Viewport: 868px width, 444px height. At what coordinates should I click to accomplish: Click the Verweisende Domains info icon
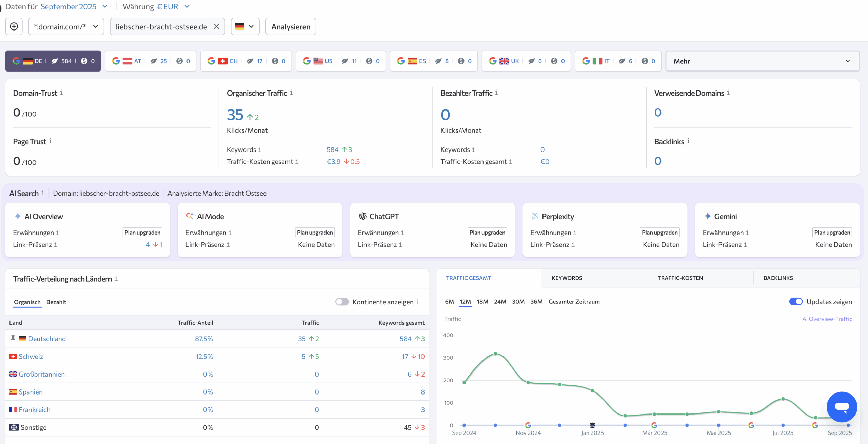point(728,93)
